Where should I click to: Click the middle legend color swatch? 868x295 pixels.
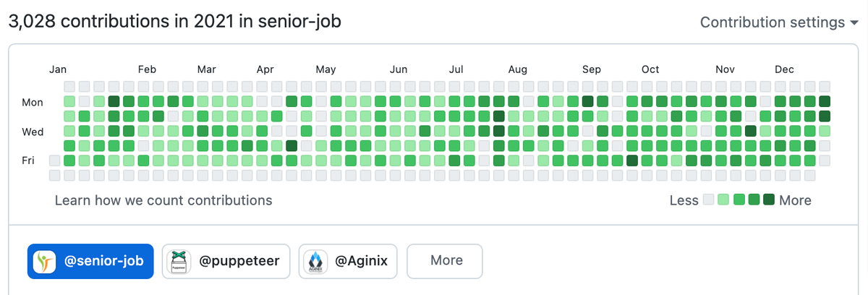[739, 200]
